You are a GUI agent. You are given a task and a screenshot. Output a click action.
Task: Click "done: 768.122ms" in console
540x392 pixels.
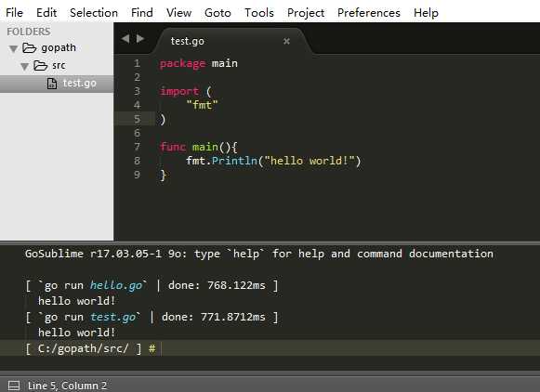pyautogui.click(x=217, y=285)
